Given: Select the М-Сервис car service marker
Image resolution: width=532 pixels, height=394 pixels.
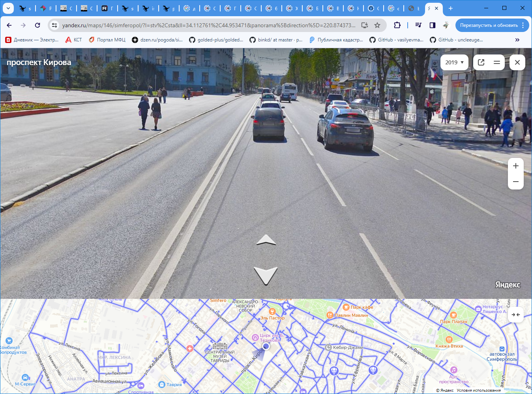Looking at the screenshot, I should 26,377.
